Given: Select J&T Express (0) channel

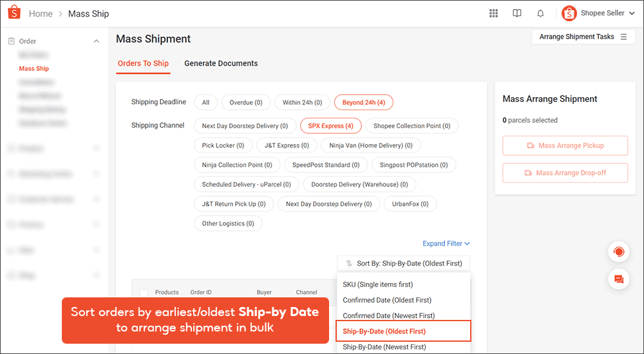Looking at the screenshot, I should coord(287,145).
